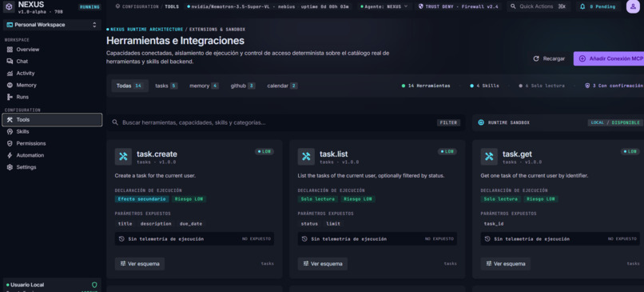Open the Skills sidebar icon
The width and height of the screenshot is (644, 292).
coord(10,132)
